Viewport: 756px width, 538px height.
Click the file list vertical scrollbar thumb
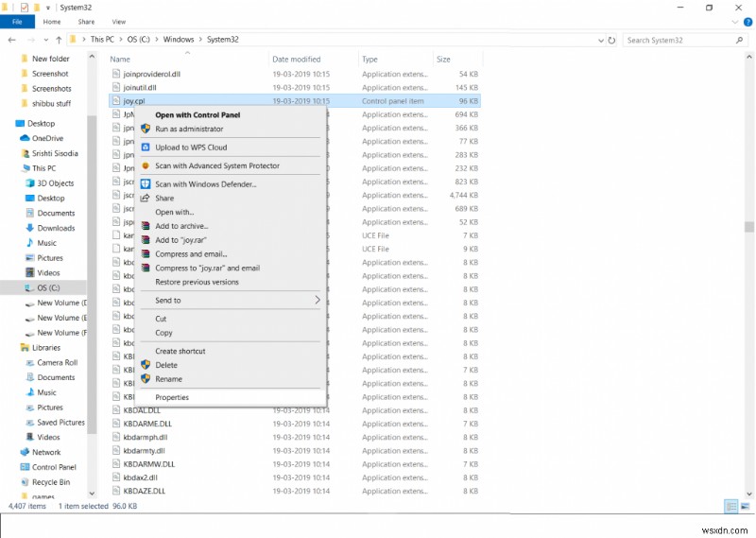748,227
